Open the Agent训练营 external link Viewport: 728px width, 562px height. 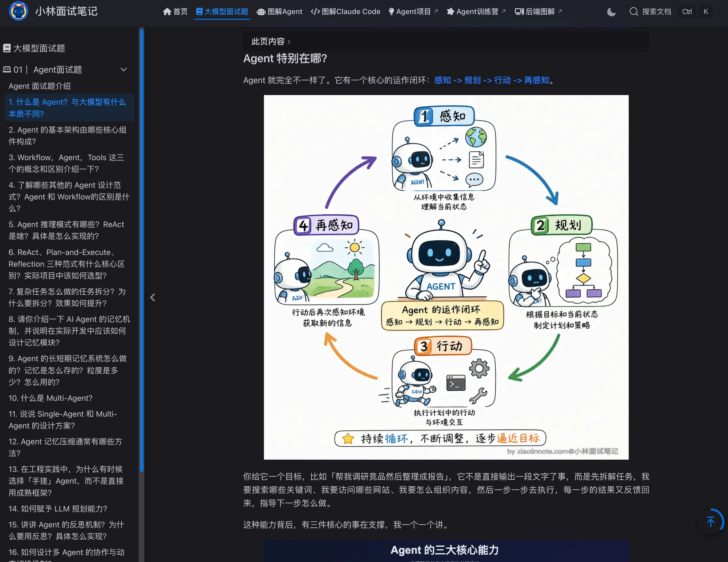point(476,12)
